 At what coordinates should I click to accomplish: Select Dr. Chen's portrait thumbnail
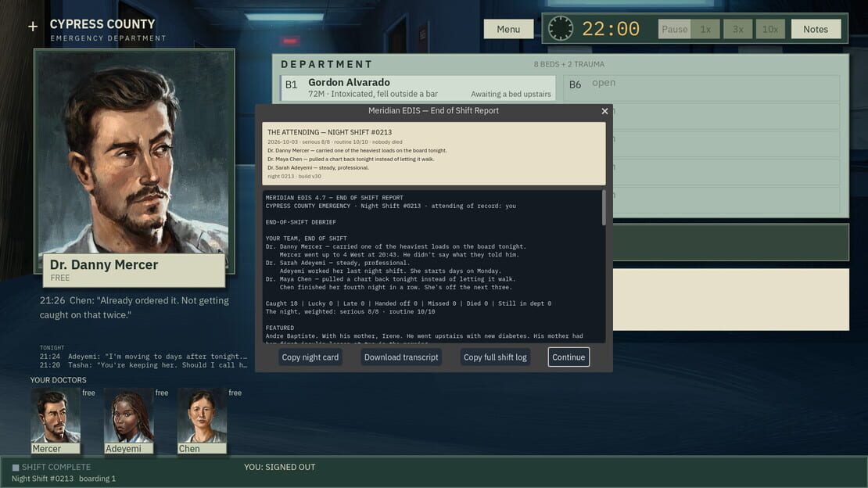tap(202, 421)
